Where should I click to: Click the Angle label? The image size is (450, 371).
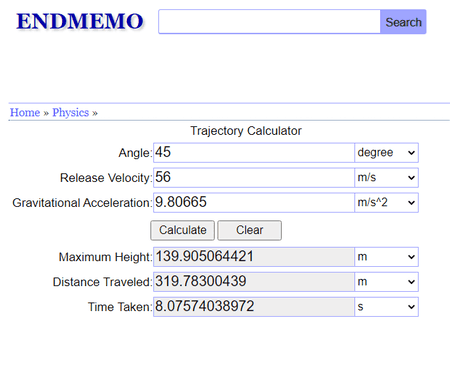(135, 153)
